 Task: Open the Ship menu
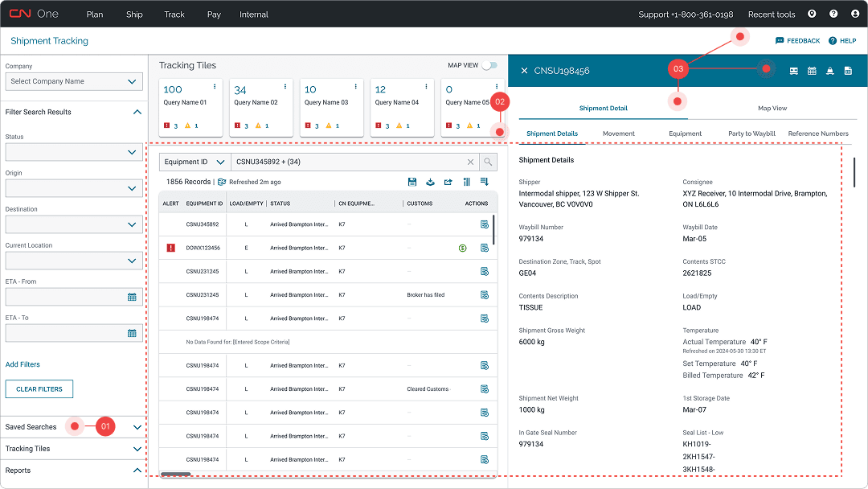134,14
